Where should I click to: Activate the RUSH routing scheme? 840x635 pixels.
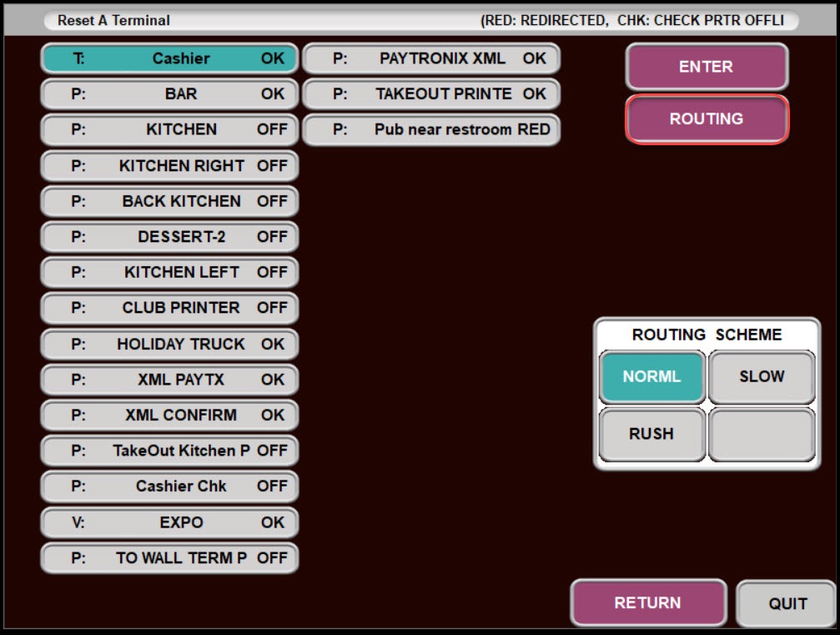click(651, 434)
